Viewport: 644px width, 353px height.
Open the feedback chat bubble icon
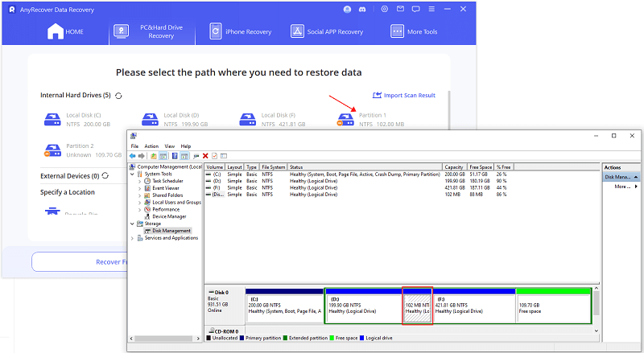[x=417, y=9]
